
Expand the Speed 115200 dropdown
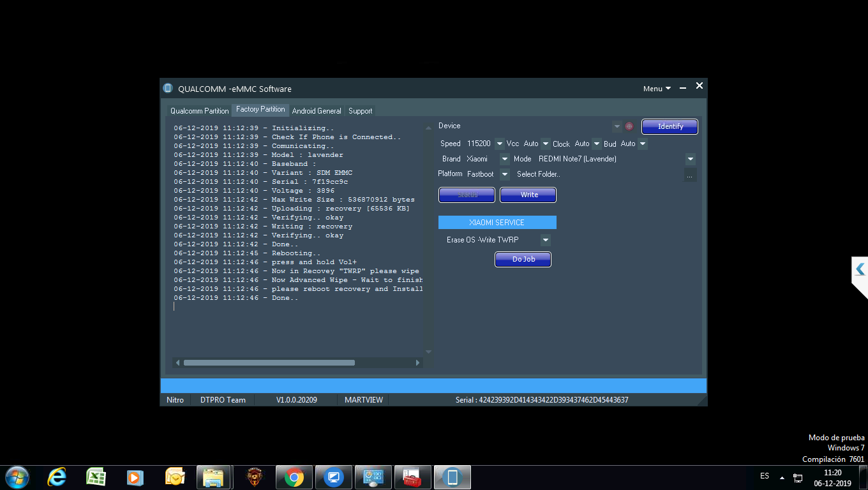pyautogui.click(x=499, y=144)
